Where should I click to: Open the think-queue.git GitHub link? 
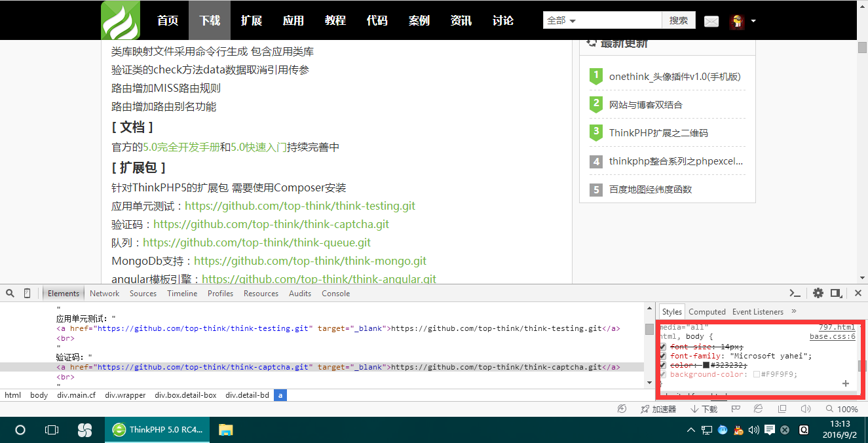(257, 242)
